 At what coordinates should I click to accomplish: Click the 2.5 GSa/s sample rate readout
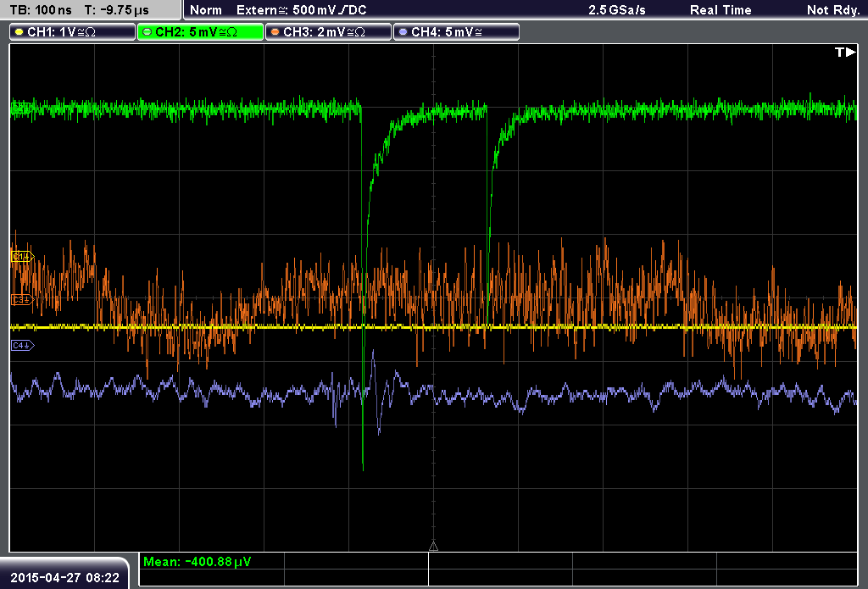pyautogui.click(x=617, y=10)
